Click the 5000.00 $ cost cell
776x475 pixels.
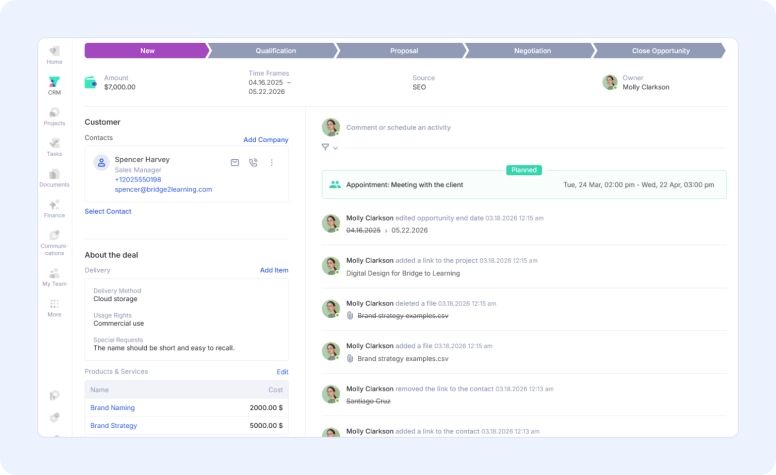pos(266,426)
